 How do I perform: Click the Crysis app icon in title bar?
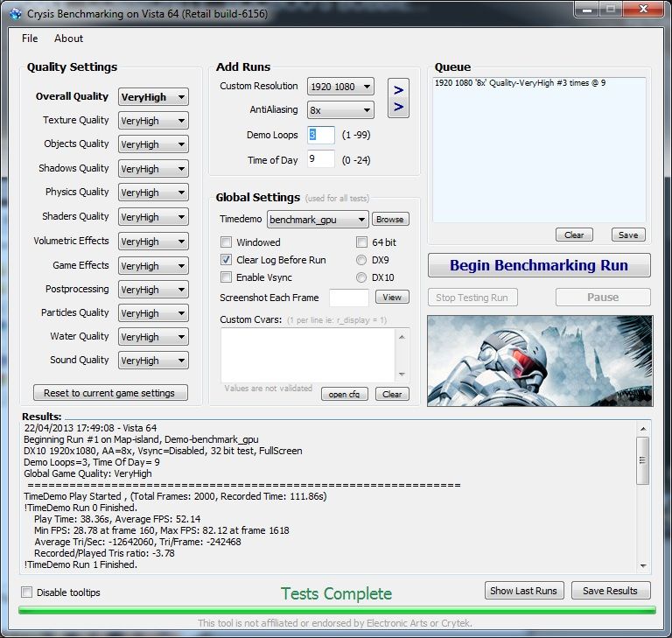coord(16,14)
